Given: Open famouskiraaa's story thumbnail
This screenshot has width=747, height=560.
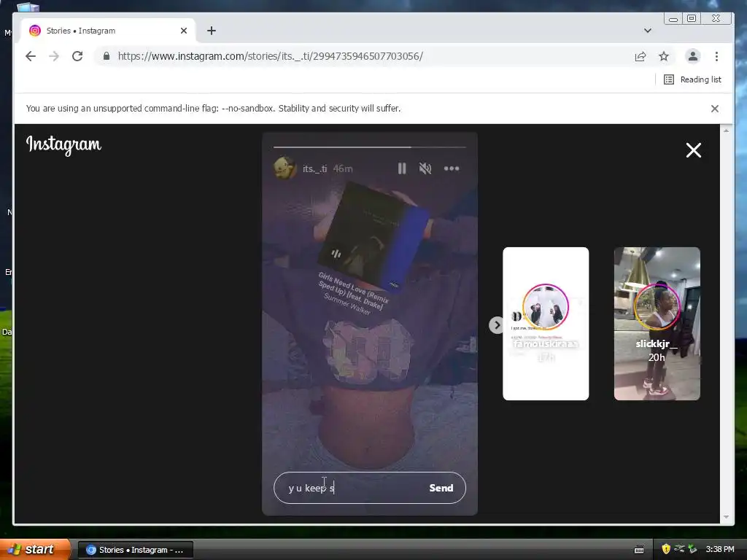Looking at the screenshot, I should click(x=546, y=324).
